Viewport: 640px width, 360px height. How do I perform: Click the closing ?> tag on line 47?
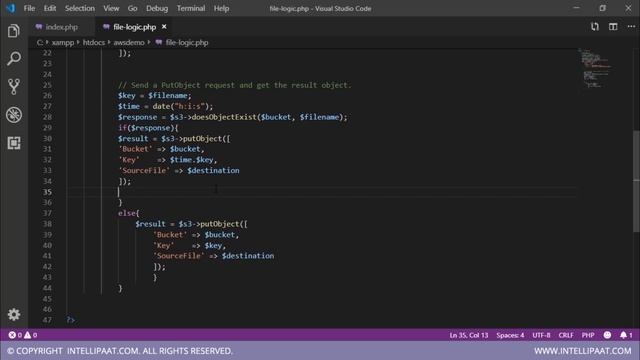(71, 320)
